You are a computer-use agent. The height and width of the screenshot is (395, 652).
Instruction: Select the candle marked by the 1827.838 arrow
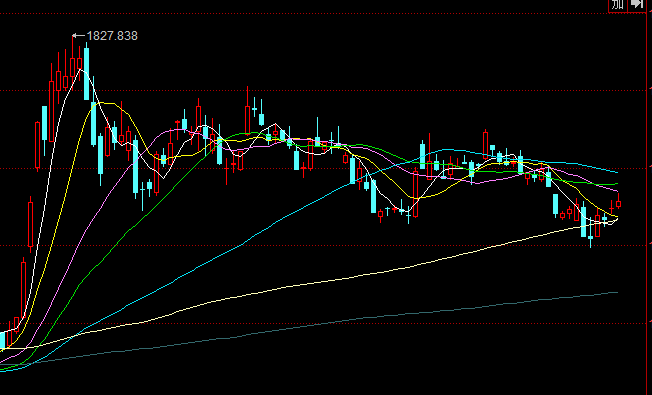click(73, 62)
